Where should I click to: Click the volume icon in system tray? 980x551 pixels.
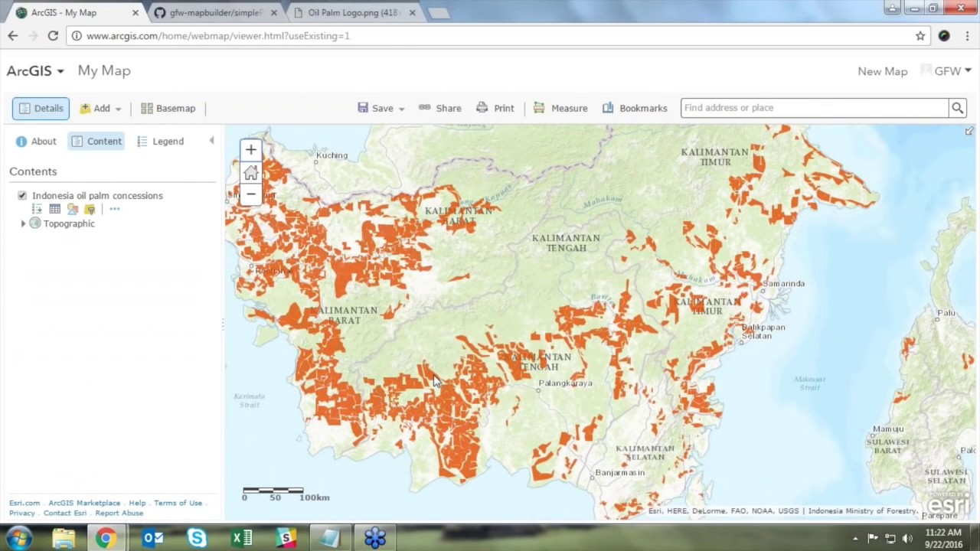coord(907,539)
